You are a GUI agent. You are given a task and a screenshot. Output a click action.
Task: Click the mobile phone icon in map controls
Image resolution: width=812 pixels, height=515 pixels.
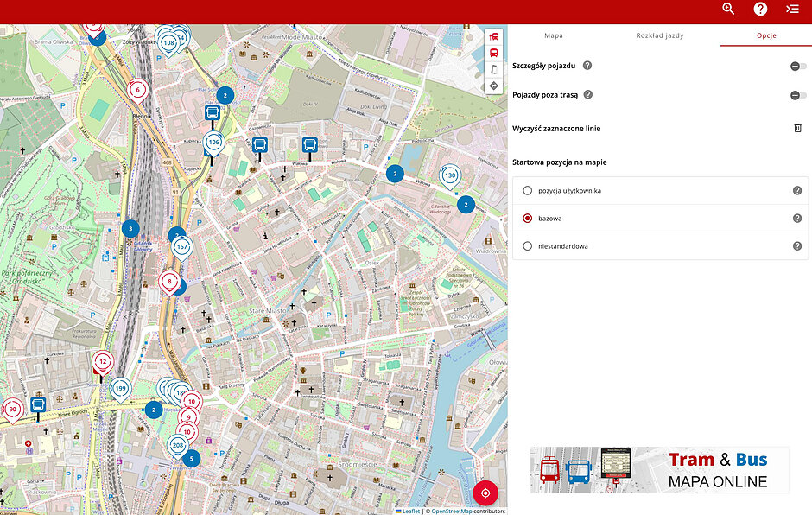point(495,70)
